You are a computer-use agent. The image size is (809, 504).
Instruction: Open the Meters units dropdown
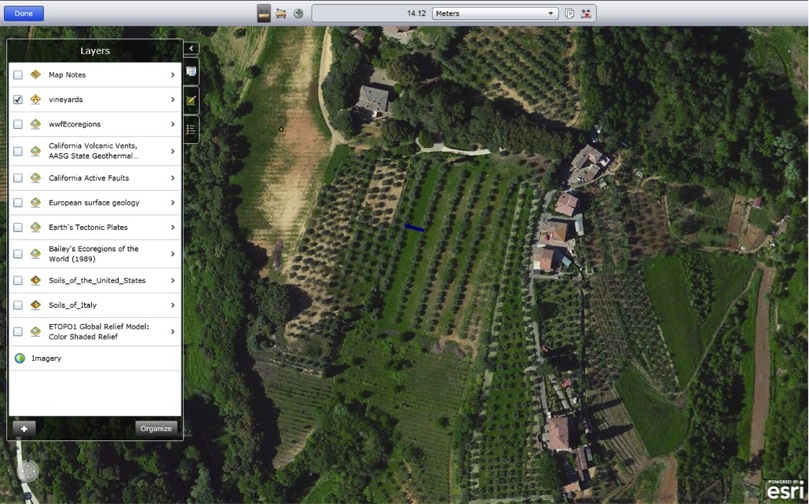[x=495, y=13]
